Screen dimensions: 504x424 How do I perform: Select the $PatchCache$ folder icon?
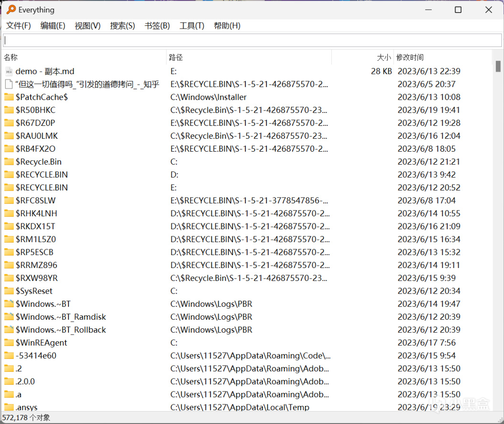pyautogui.click(x=9, y=97)
